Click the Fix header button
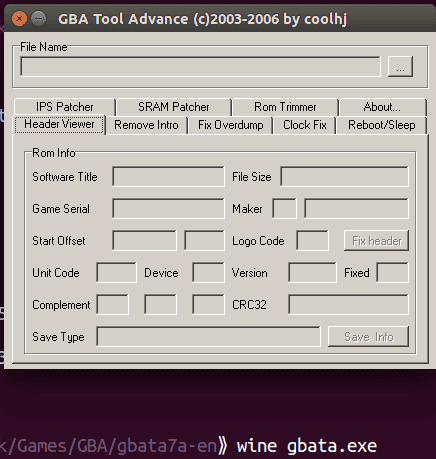The width and height of the screenshot is (436, 459). click(x=376, y=241)
